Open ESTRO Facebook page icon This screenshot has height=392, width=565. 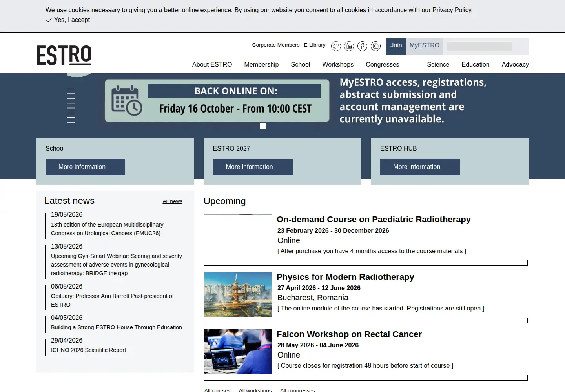coord(363,46)
